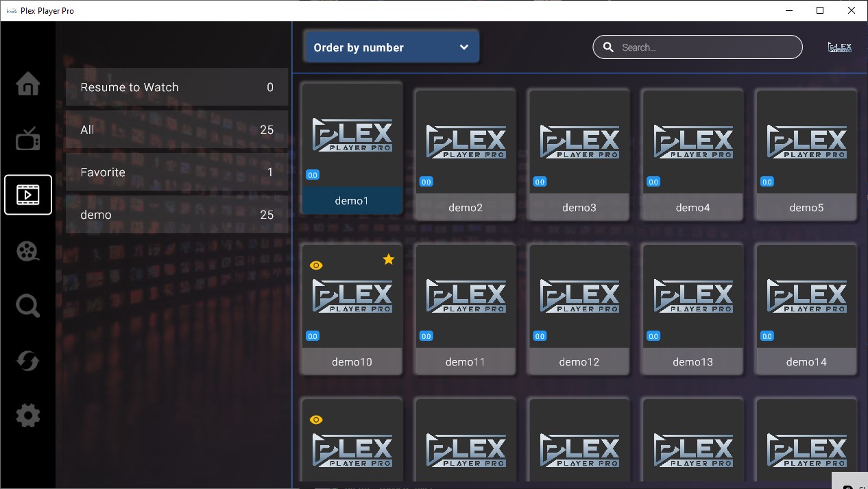Select the Favorite category
Screen dimensions: 868x489
pos(177,172)
